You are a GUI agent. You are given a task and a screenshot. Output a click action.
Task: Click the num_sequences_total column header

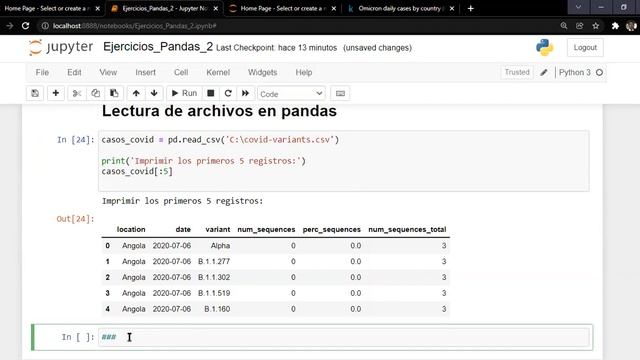[x=407, y=229]
